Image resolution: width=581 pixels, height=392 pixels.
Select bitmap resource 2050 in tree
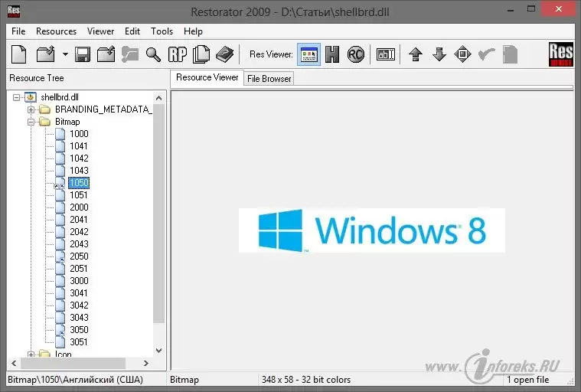[79, 256]
